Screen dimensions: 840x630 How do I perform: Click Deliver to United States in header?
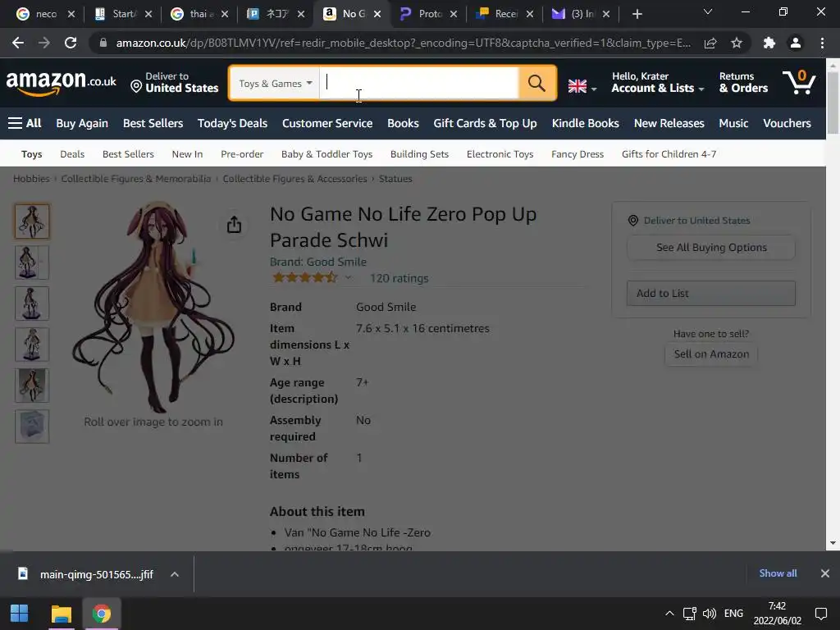coord(176,83)
